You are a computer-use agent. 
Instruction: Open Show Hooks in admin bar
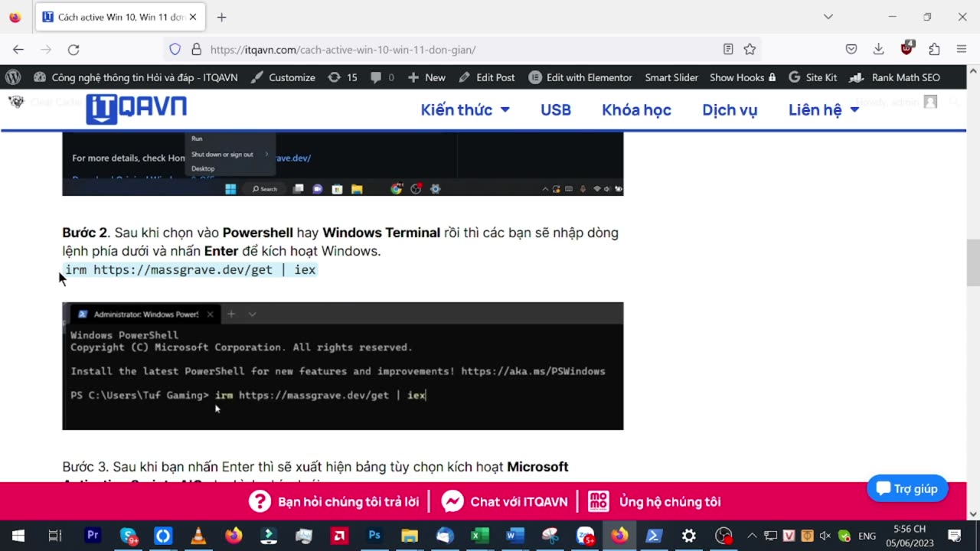[743, 77]
